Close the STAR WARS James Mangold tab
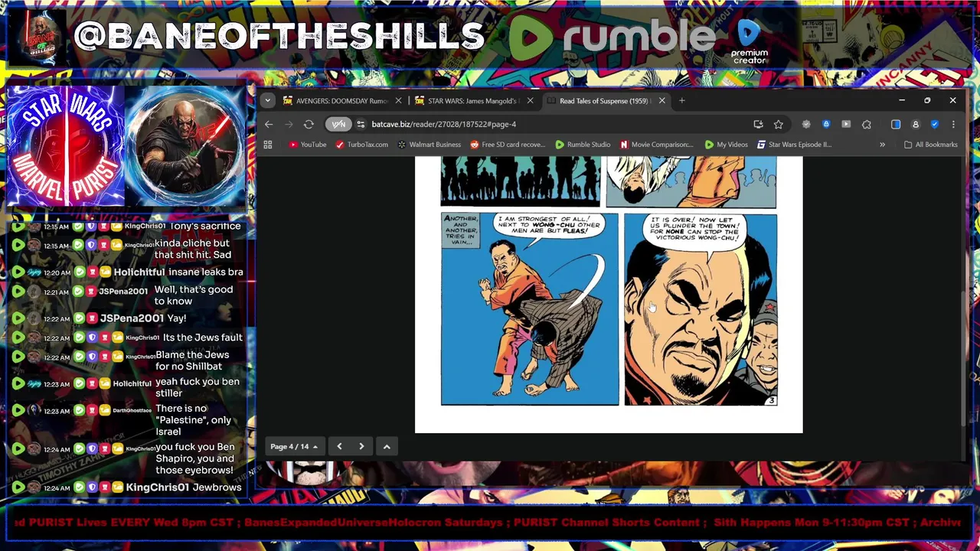Screen dimensions: 980x551 (x=530, y=100)
